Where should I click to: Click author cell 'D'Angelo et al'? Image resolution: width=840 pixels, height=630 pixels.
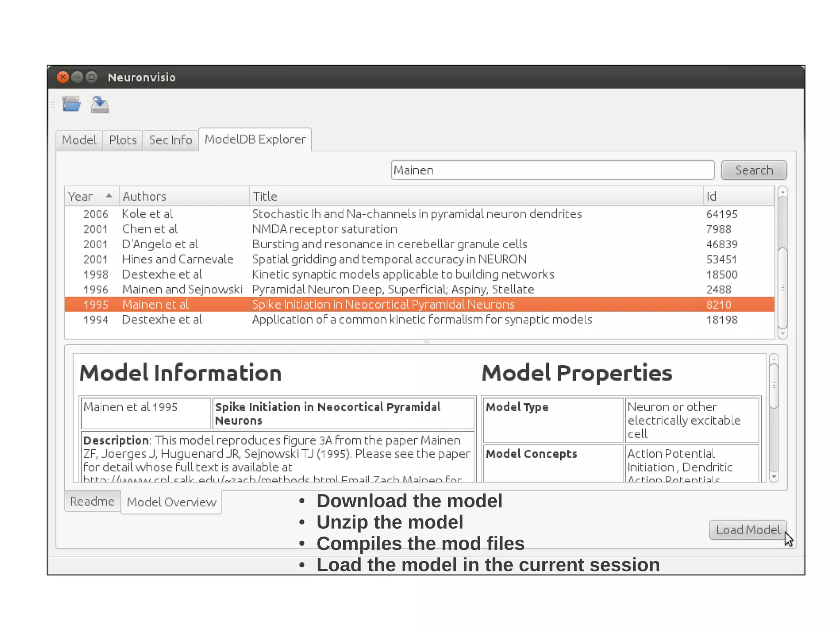pos(160,244)
